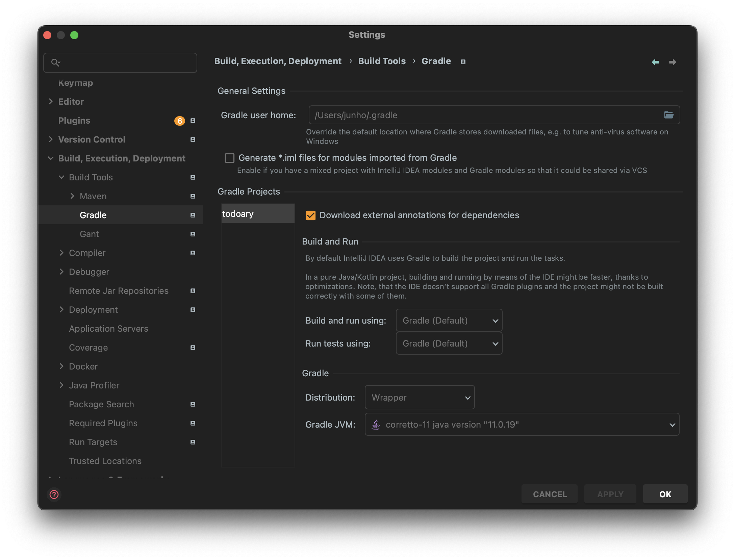Open help via the question mark icon

click(54, 494)
